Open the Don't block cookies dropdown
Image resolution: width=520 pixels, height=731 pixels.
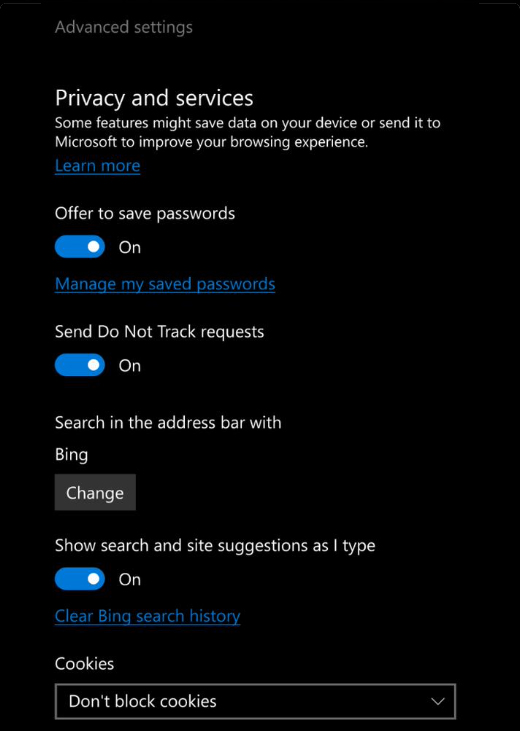(x=255, y=702)
